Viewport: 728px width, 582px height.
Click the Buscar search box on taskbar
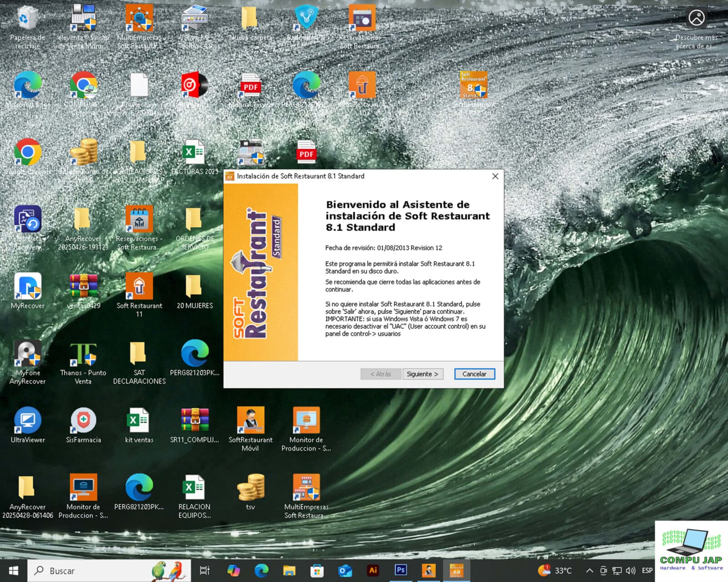[109, 571]
